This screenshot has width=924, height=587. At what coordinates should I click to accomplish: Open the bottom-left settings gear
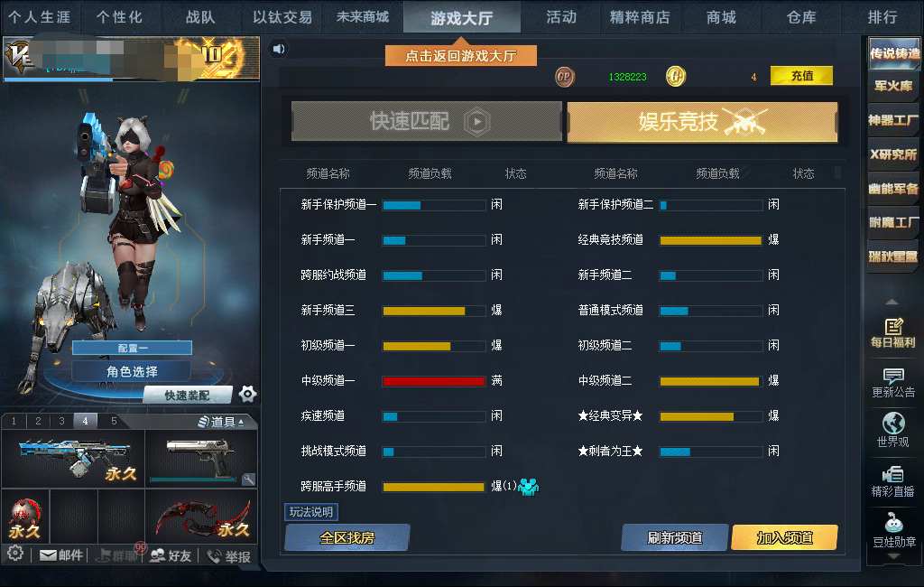(x=15, y=554)
